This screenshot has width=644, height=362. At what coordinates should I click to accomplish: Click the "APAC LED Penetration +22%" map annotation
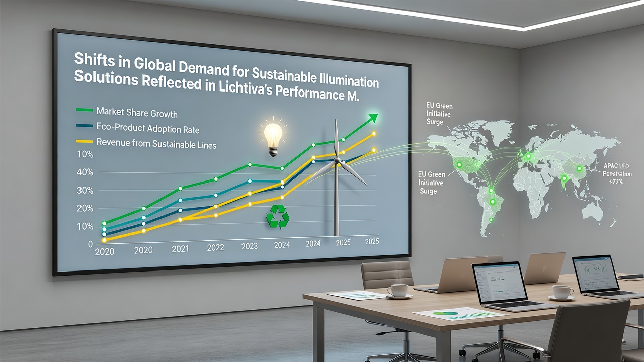click(617, 174)
